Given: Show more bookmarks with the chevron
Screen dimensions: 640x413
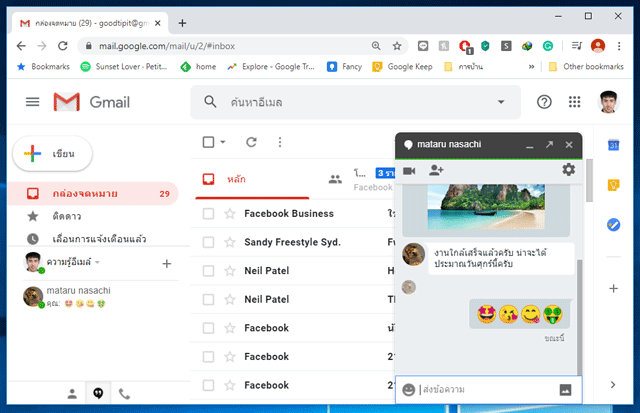Looking at the screenshot, I should pyautogui.click(x=531, y=67).
